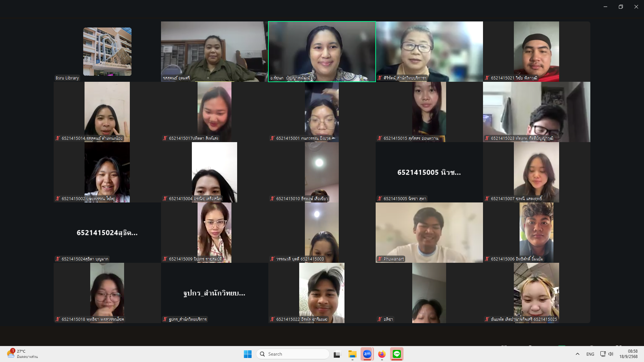Viewport: 644px width, 362px height.
Task: Click the muted mic icon for 6521415015
Action: (380, 138)
